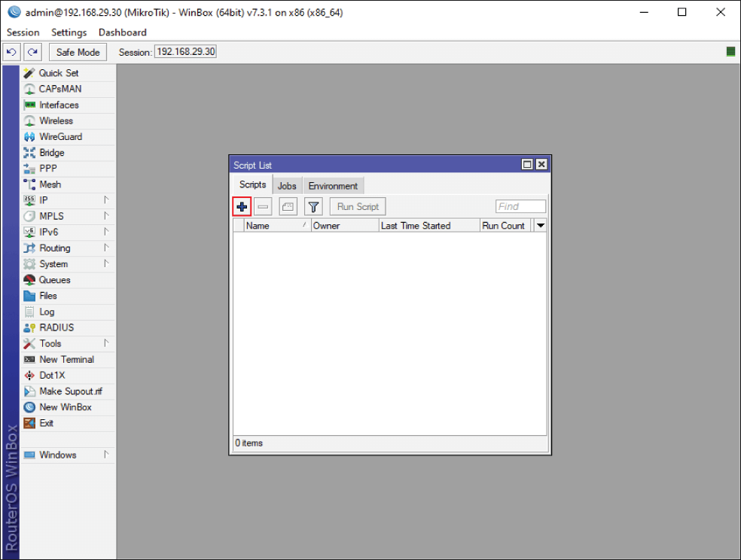Screen dimensions: 741x560
Task: Switch to the Jobs tab
Action: pyautogui.click(x=287, y=186)
